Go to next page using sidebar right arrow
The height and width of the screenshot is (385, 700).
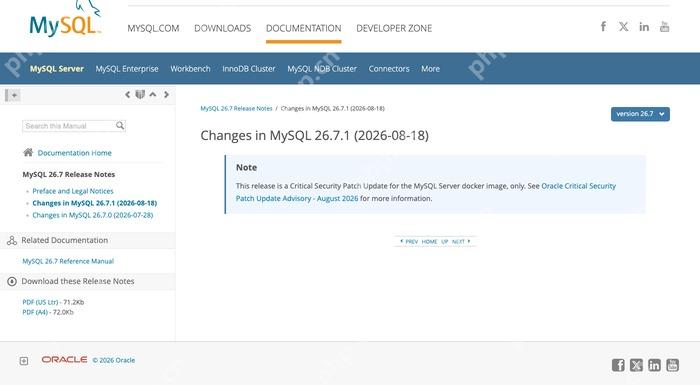(x=166, y=94)
